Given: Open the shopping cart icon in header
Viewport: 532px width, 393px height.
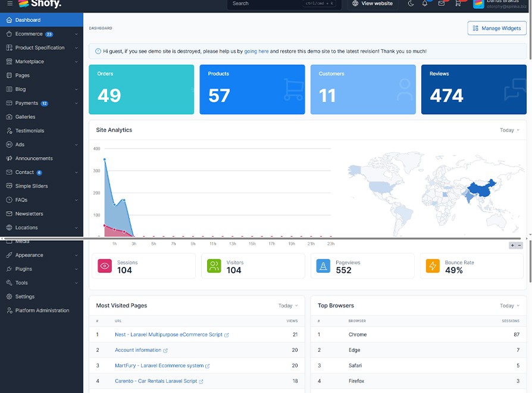Looking at the screenshot, I should 458,4.
